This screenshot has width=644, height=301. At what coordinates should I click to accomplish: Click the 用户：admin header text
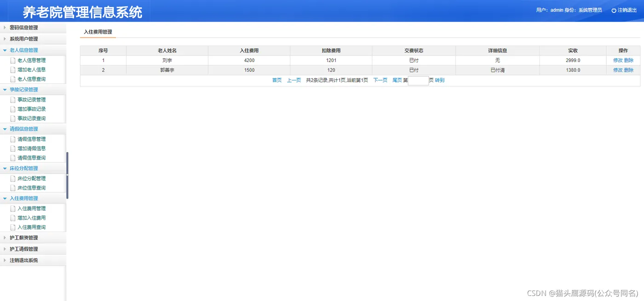pos(550,10)
